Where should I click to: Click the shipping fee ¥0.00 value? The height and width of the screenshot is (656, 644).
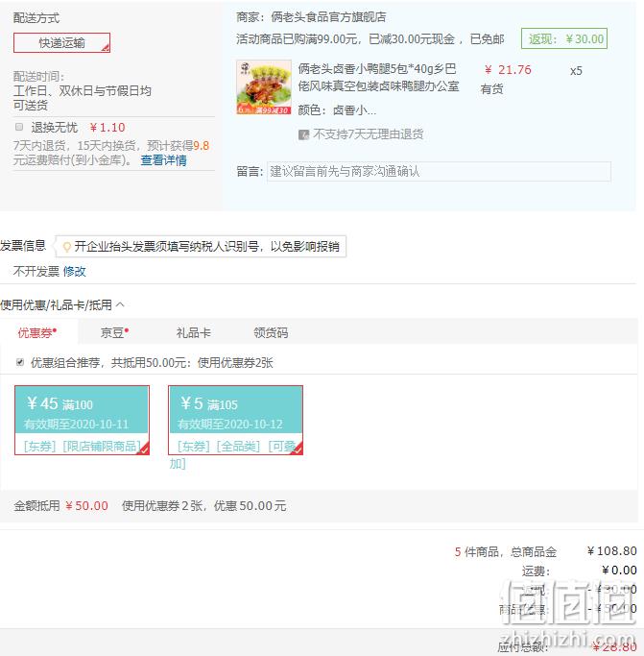[x=619, y=571]
